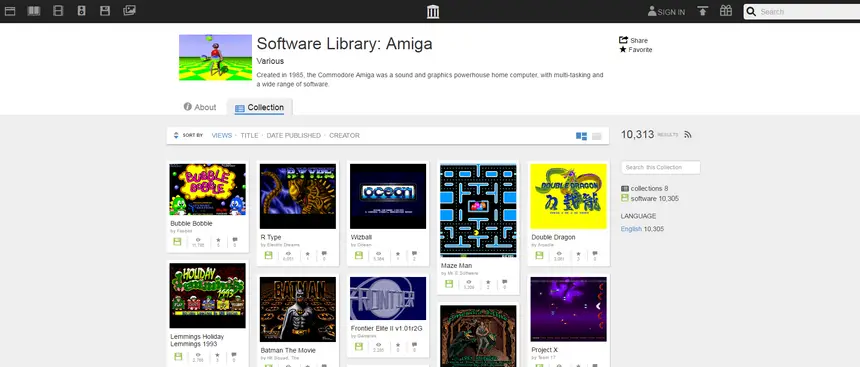Click the Double Dragon title text
The height and width of the screenshot is (367, 860).
pyautogui.click(x=553, y=237)
